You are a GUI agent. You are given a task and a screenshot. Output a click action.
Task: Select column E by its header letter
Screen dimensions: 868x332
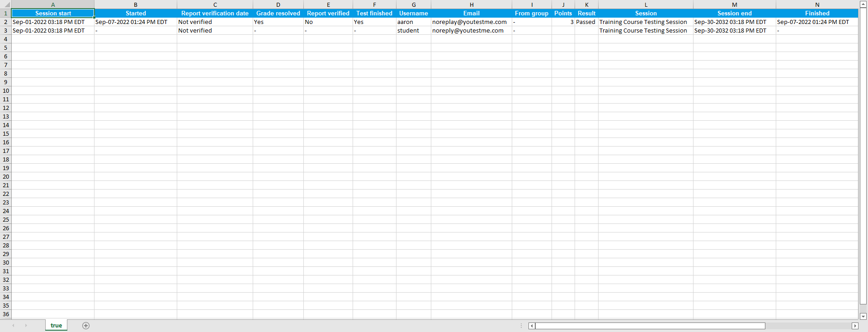(x=328, y=5)
